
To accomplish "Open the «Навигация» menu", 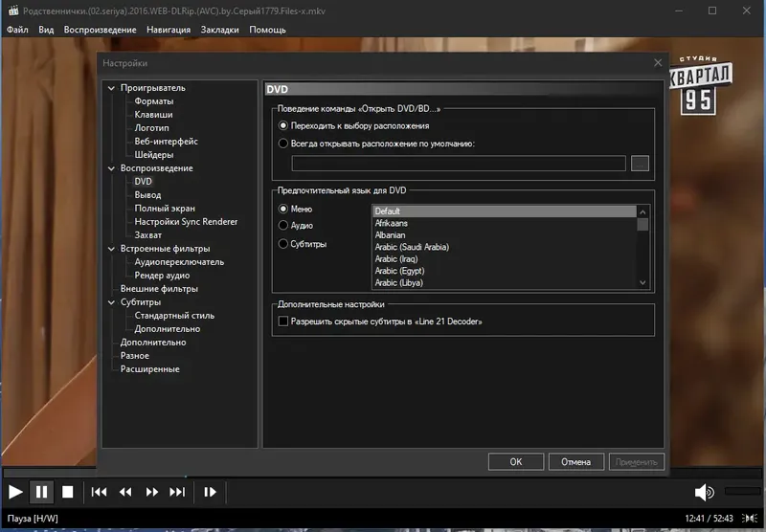I will click(x=169, y=30).
